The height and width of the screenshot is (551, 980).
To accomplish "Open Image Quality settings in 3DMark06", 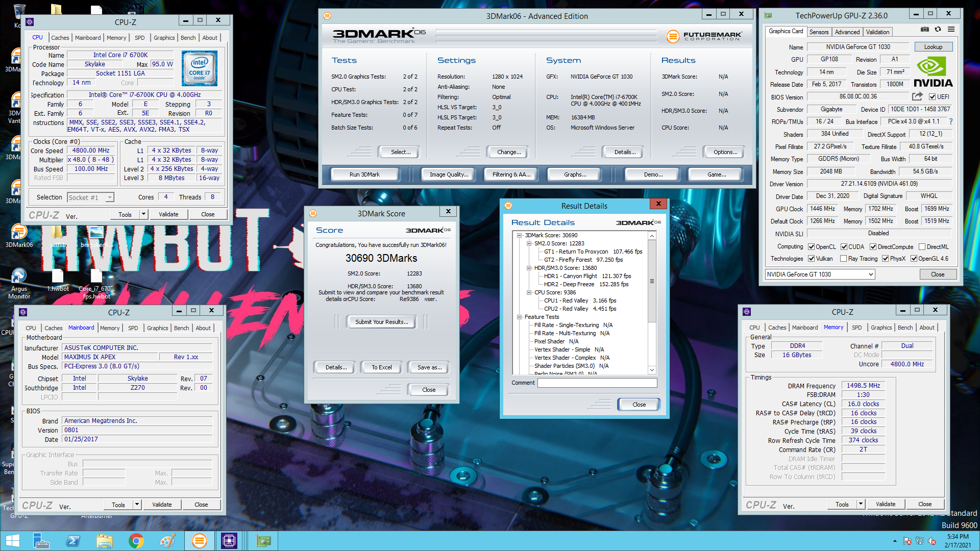I will (449, 174).
